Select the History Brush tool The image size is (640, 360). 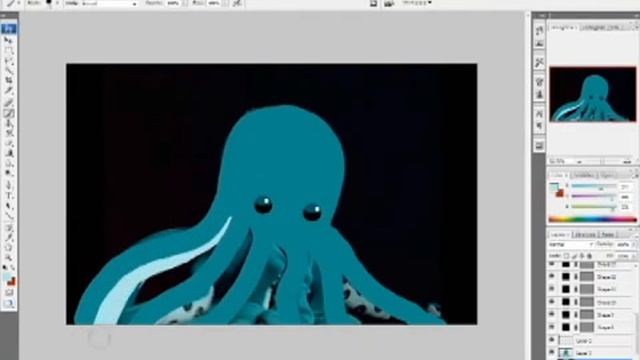click(x=9, y=133)
